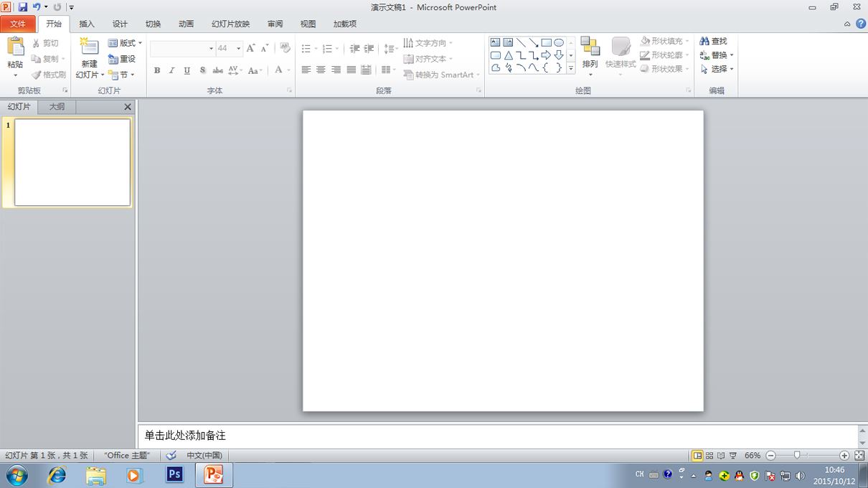The width and height of the screenshot is (868, 488).
Task: Select the Oval shape in the gallery
Action: click(x=559, y=42)
